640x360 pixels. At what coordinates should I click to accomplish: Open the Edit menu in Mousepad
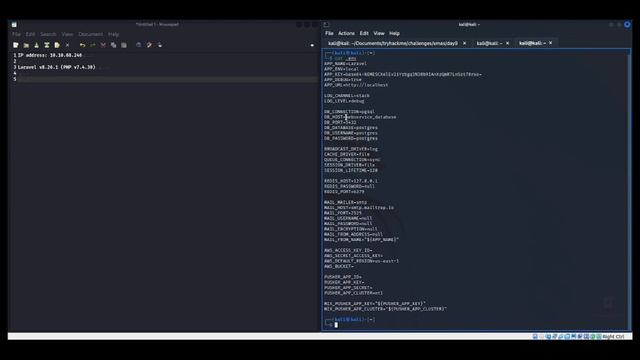point(30,34)
